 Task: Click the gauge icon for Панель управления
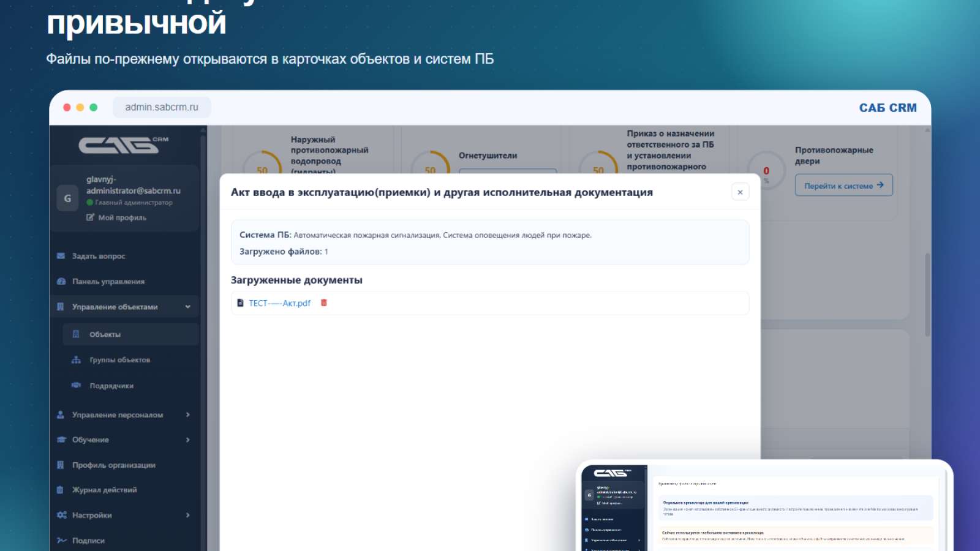61,282
